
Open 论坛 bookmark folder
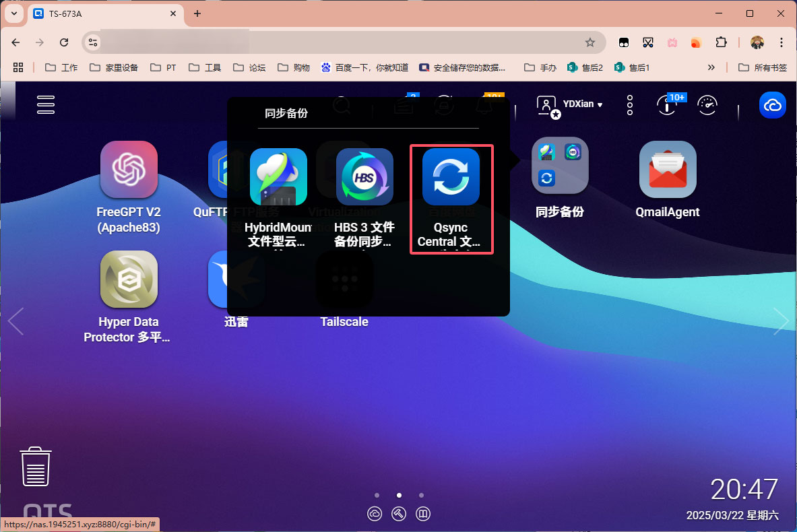pos(249,67)
